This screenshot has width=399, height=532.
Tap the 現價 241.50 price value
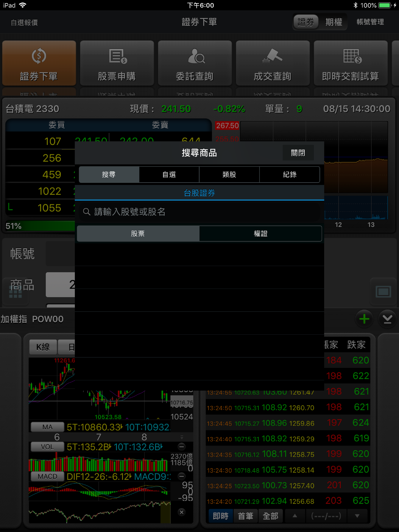click(x=176, y=109)
